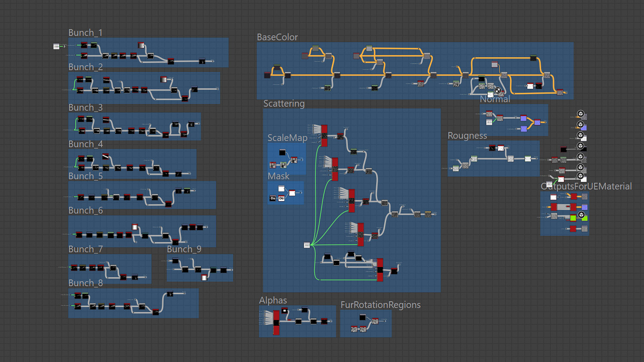Pick the Bunch_6 frame title
Image resolution: width=644 pixels, height=362 pixels.
pyautogui.click(x=85, y=210)
